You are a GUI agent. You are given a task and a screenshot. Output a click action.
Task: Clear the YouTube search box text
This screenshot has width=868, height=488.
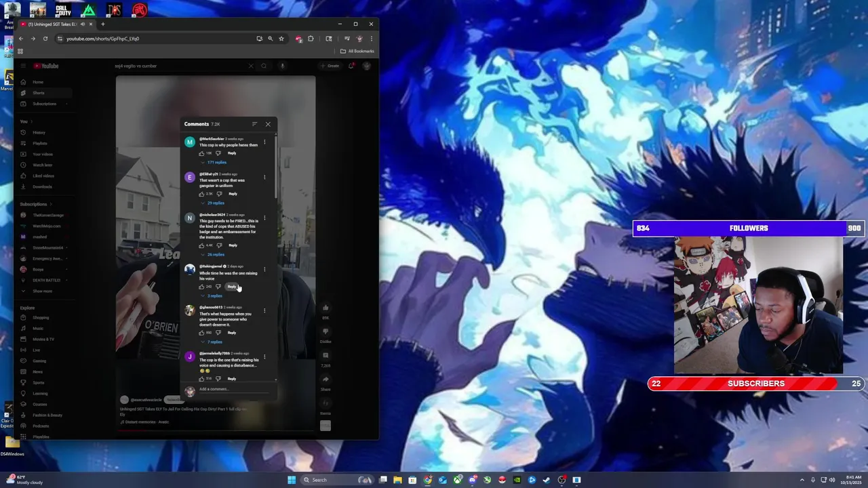[251, 66]
